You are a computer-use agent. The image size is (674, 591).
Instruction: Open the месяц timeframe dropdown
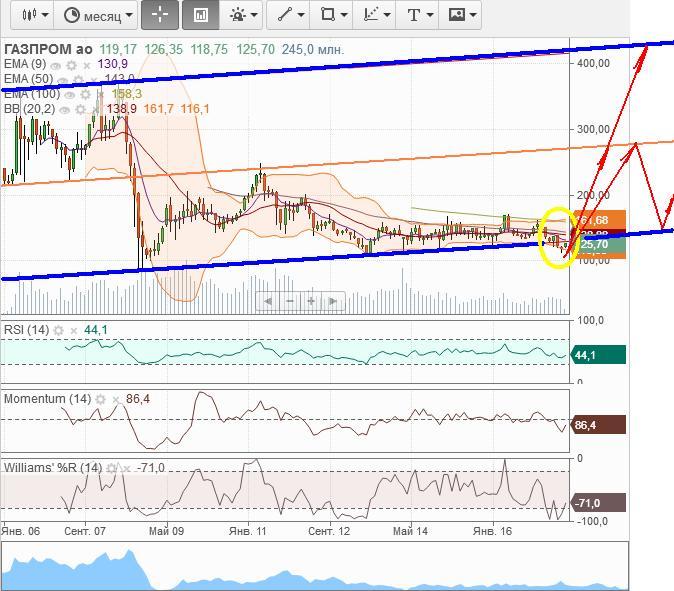pyautogui.click(x=98, y=15)
